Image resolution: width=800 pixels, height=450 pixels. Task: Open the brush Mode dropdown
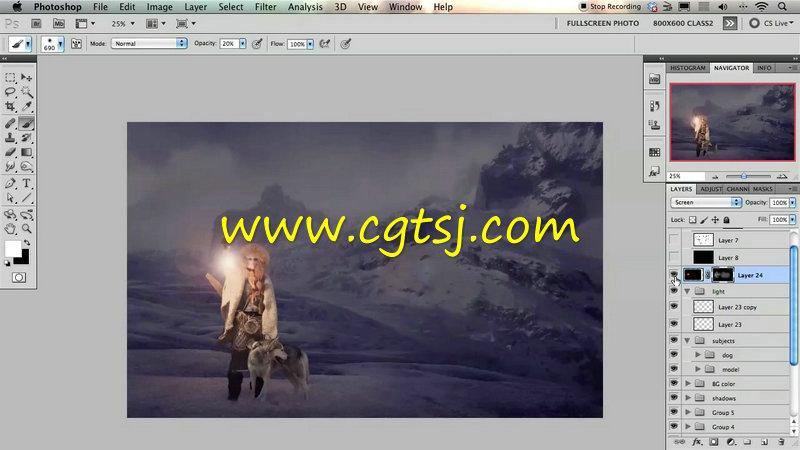(148, 44)
